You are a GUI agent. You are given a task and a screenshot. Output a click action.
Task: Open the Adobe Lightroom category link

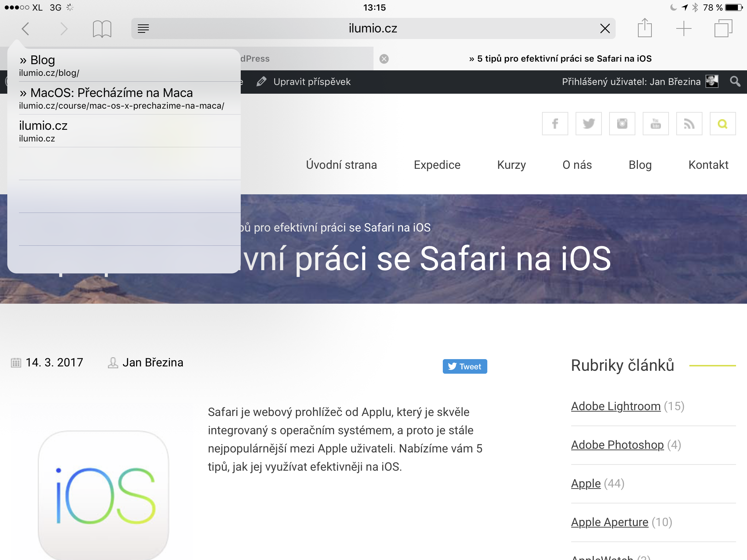616,406
